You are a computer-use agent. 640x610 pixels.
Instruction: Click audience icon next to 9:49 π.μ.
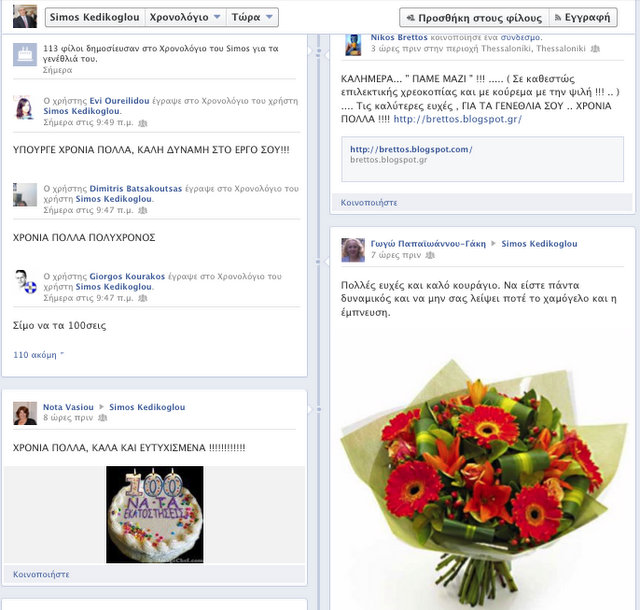coord(142,123)
